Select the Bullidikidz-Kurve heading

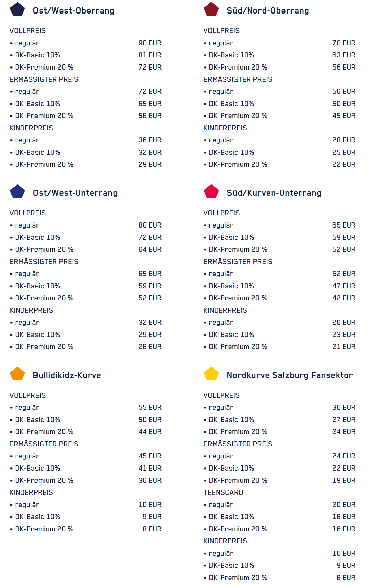[x=67, y=375]
